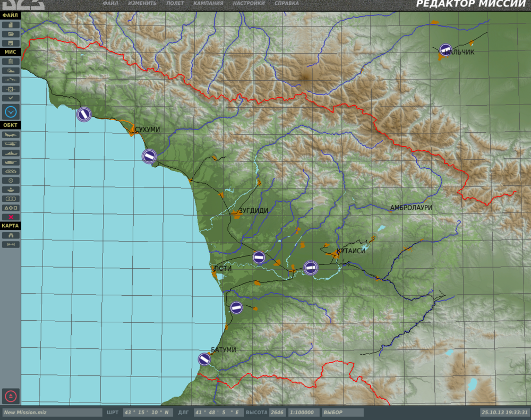Click the БАТУМИ city label
Viewport: 531px width, 420px height.
(x=224, y=349)
